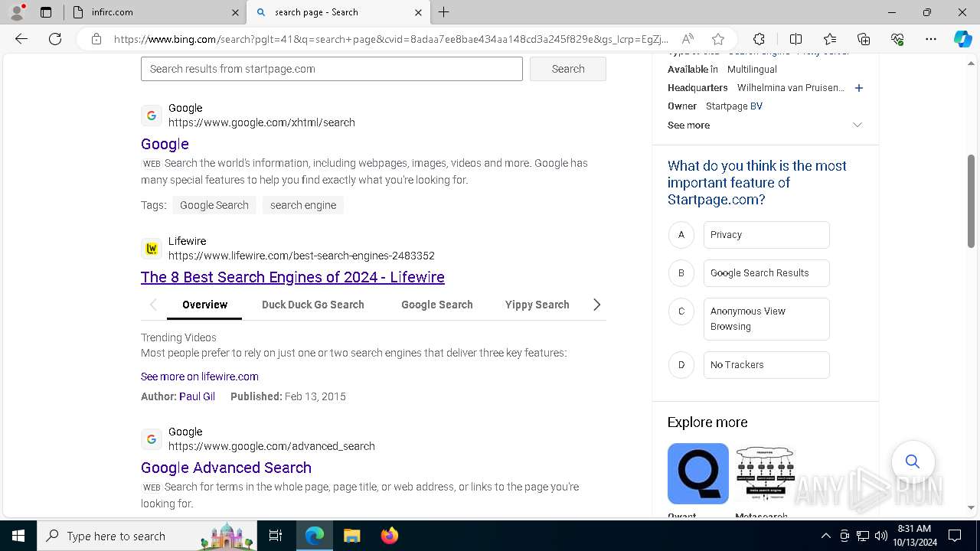Show next tabs with right chevron
The width and height of the screenshot is (980, 551).
tap(596, 305)
